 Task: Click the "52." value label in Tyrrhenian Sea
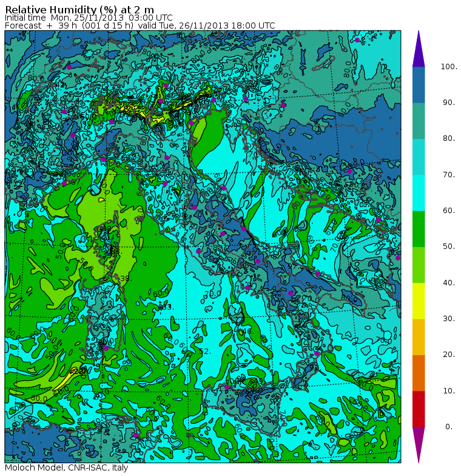pos(205,352)
